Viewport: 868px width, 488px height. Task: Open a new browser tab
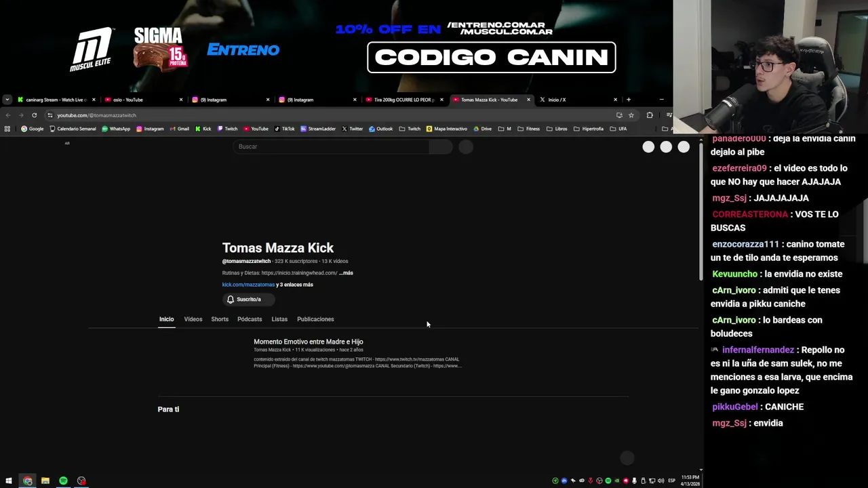click(628, 100)
